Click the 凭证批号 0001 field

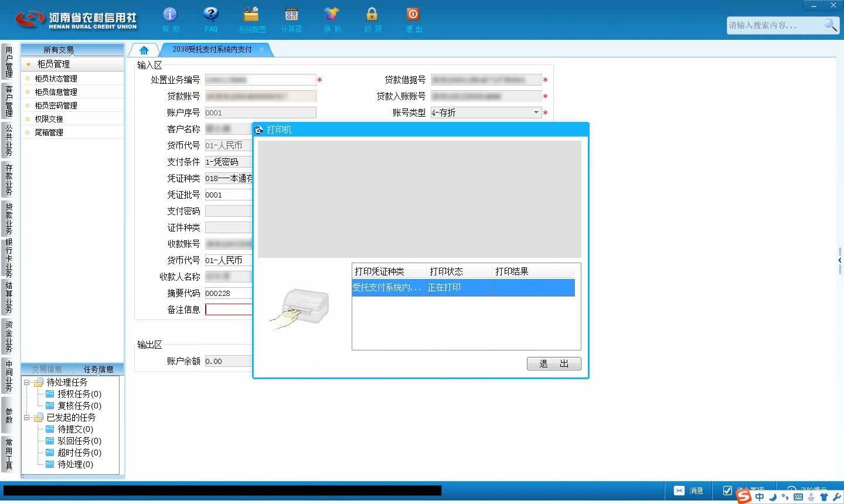point(229,195)
